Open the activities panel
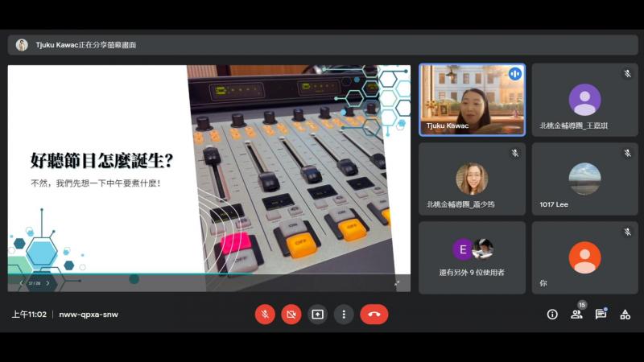Viewport: 644px width, 362px height. tap(625, 315)
